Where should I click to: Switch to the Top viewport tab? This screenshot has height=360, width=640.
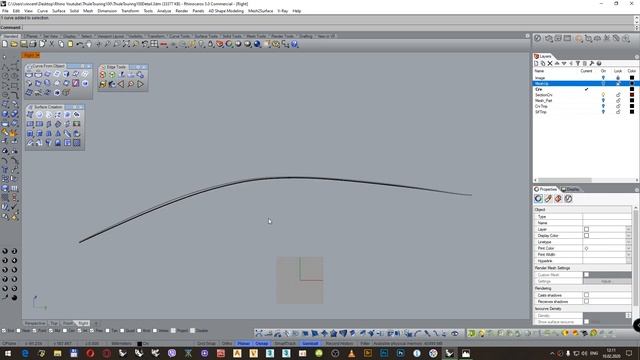tap(54, 323)
